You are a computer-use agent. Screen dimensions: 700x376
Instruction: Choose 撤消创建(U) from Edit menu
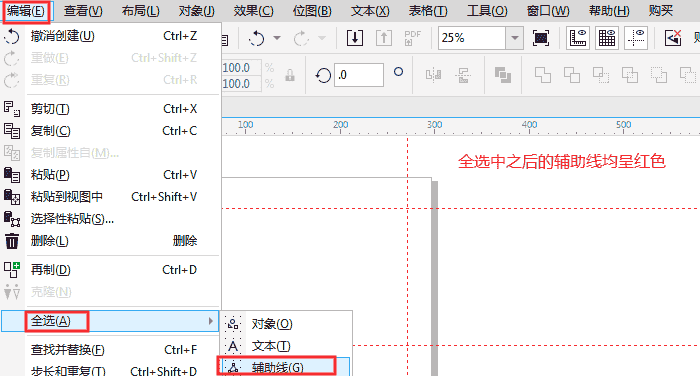111,36
